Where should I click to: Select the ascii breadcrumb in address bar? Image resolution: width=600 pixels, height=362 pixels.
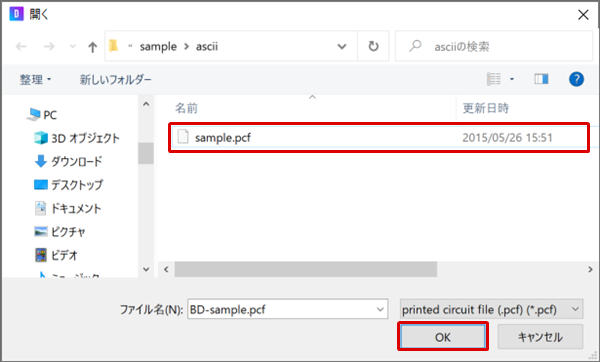(207, 46)
